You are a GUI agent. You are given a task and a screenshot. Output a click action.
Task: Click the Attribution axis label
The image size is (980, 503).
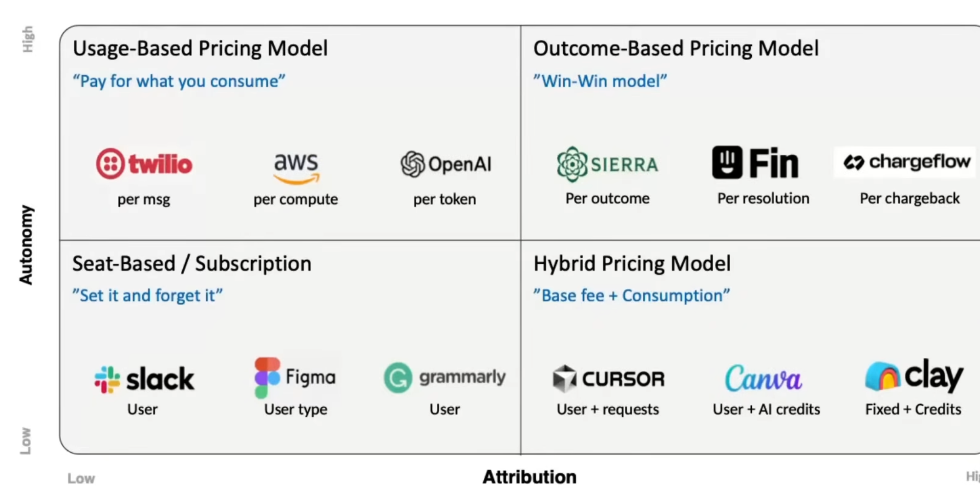coord(530,477)
